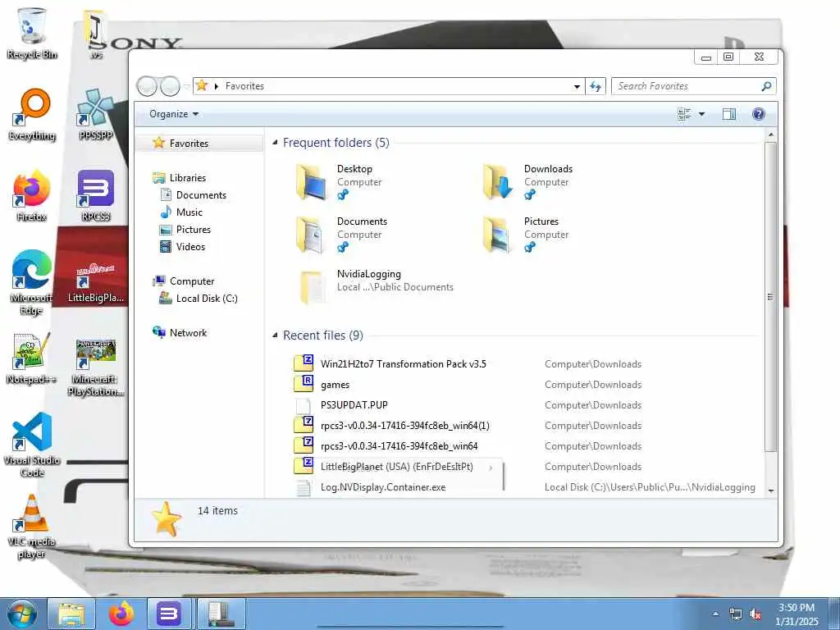This screenshot has height=630, width=840.
Task: Launch Firefox from the desktop shortcut
Action: tap(32, 195)
